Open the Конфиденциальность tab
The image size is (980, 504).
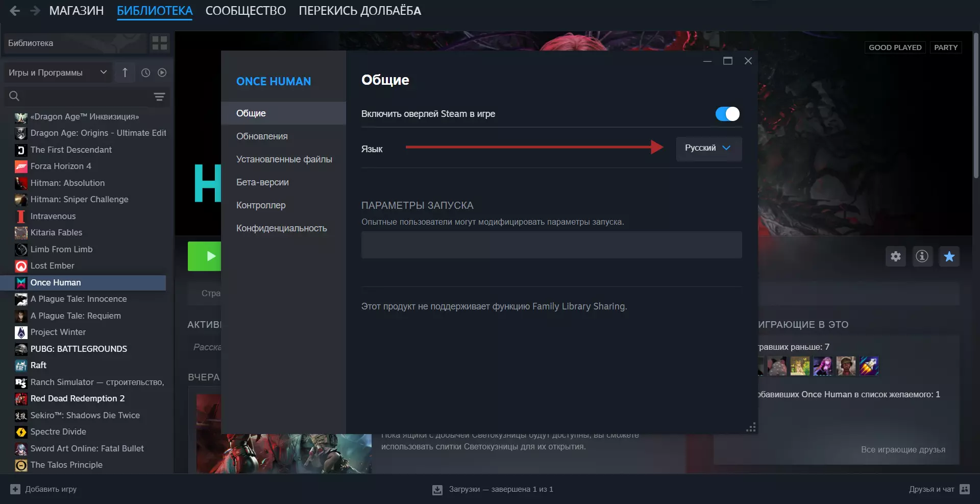284,228
